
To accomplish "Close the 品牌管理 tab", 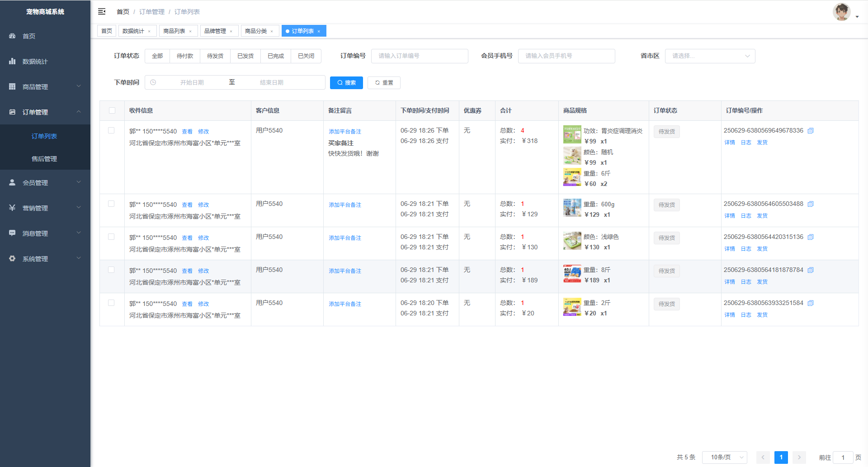I will pyautogui.click(x=231, y=31).
